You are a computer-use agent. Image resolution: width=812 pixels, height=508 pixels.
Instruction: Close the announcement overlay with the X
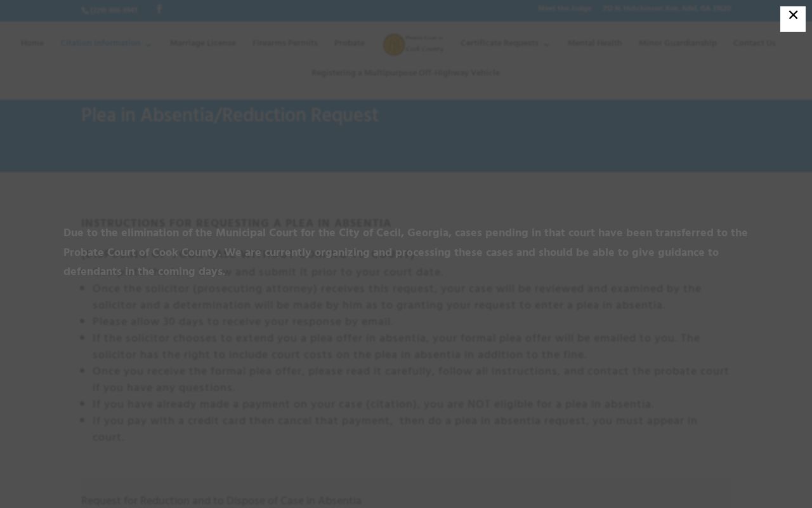click(793, 18)
